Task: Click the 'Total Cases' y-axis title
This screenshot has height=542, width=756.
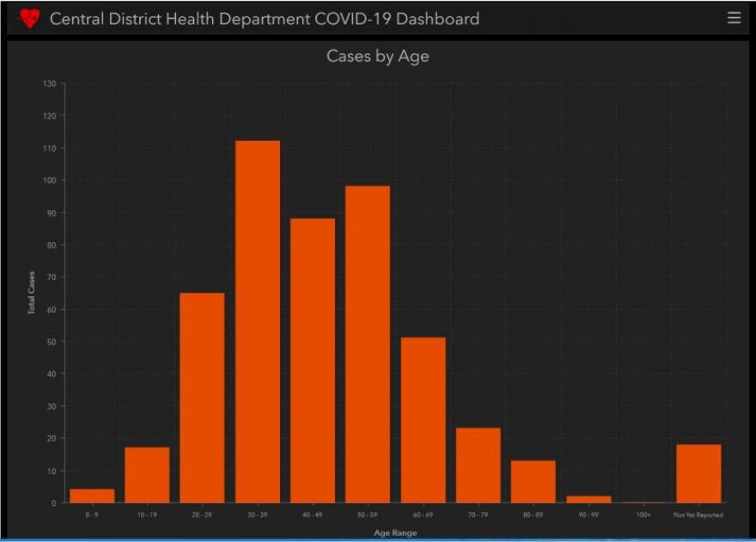Action: click(x=32, y=294)
